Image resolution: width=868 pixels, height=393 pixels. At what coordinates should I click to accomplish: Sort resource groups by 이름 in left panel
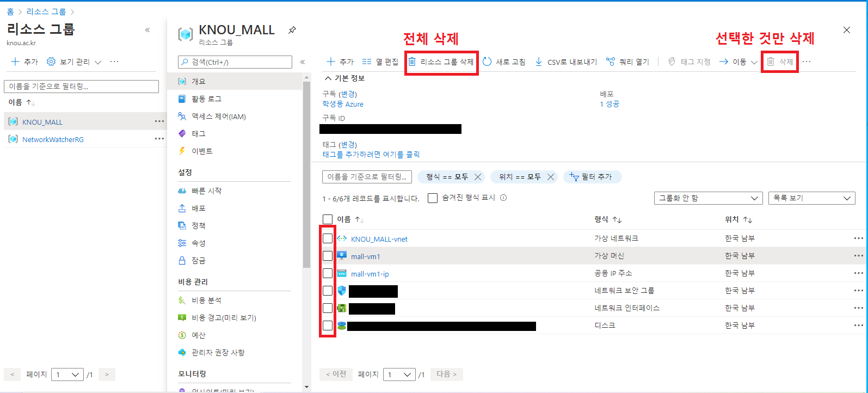click(x=22, y=102)
